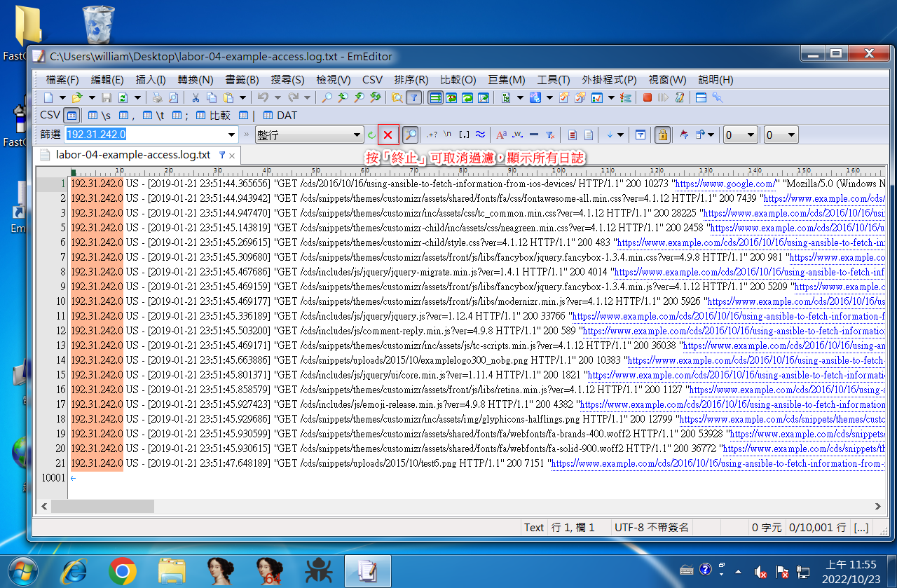Toggle the padlock lock button

662,135
